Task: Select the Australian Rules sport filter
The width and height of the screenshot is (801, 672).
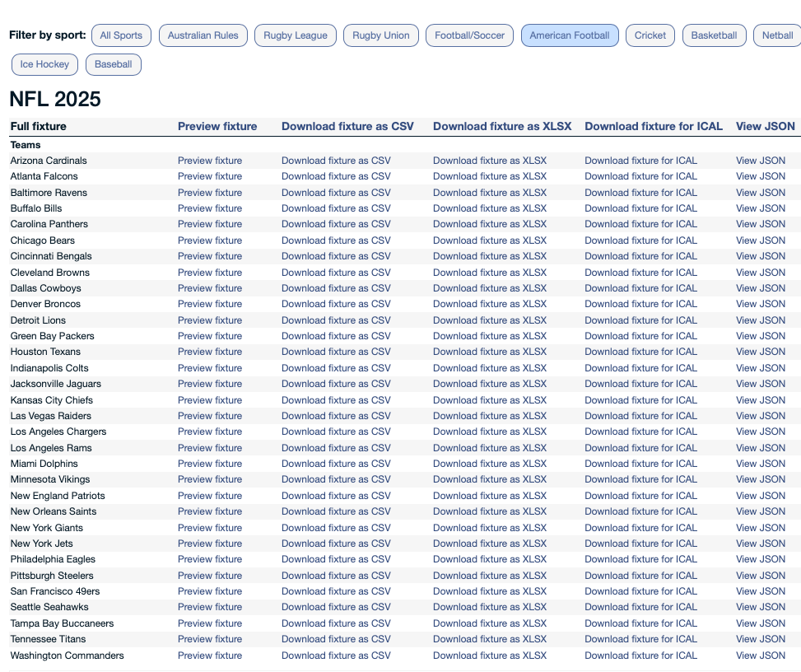Action: pyautogui.click(x=203, y=35)
